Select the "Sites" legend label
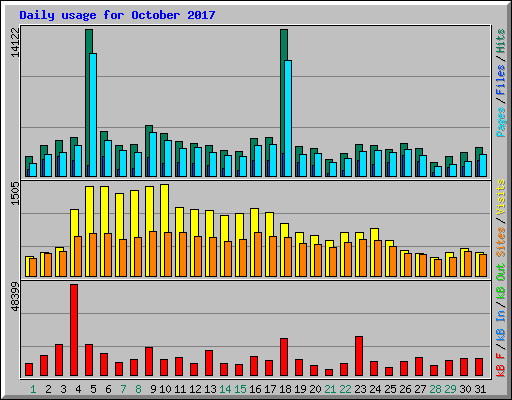The width and height of the screenshot is (512, 400). point(501,242)
